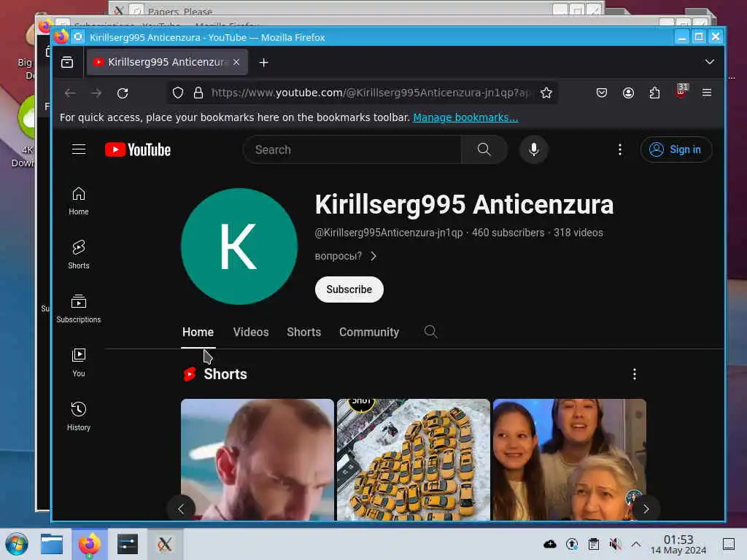
Task: Show previous Shorts with left arrow
Action: click(x=181, y=509)
